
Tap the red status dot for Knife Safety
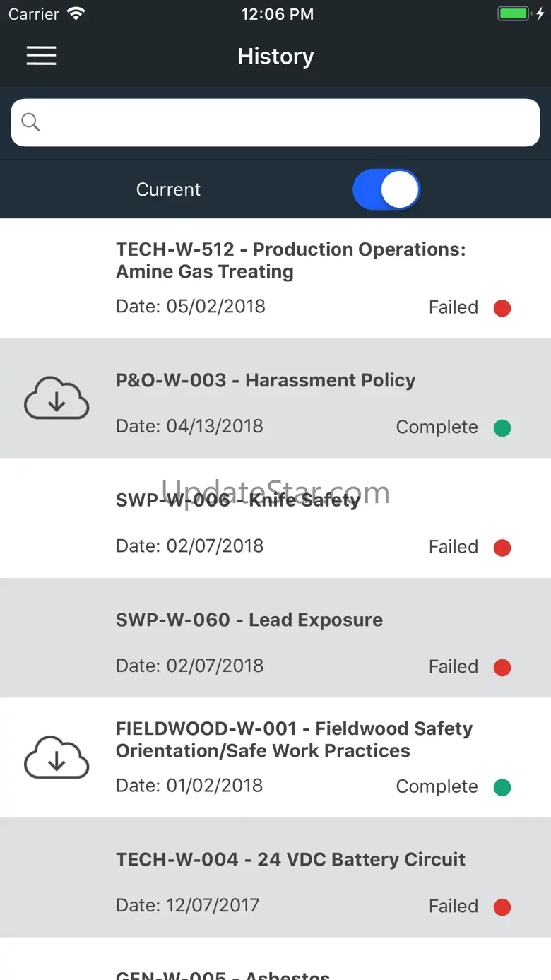[x=502, y=548]
